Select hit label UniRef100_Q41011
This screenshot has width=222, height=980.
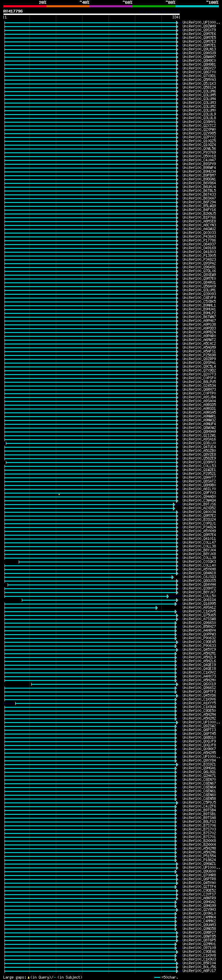[x=199, y=538]
